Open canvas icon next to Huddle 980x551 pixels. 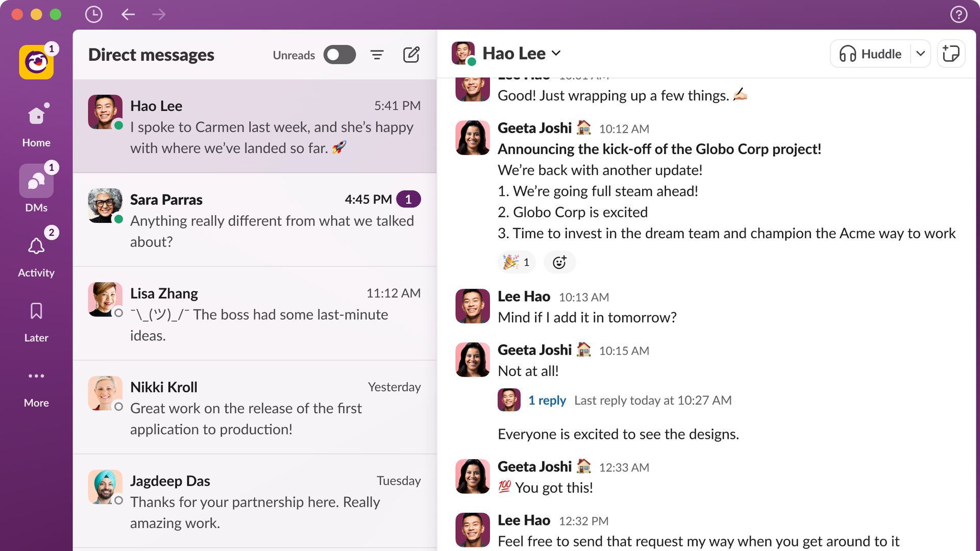tap(951, 54)
